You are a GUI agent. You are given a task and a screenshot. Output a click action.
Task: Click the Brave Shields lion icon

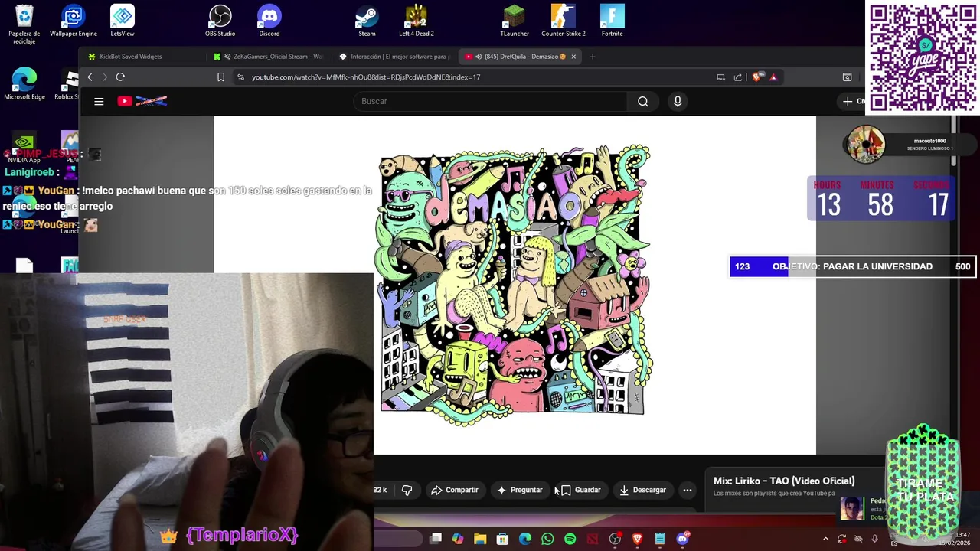click(x=757, y=77)
